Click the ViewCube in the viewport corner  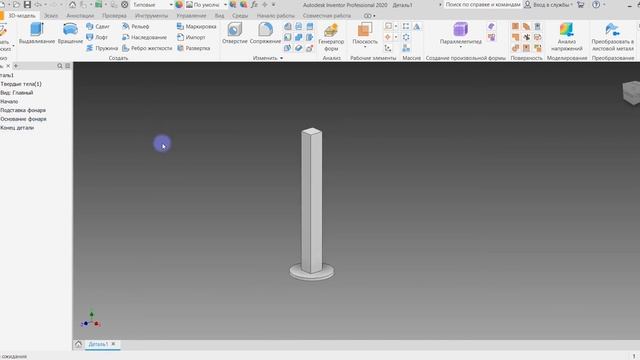[631, 93]
